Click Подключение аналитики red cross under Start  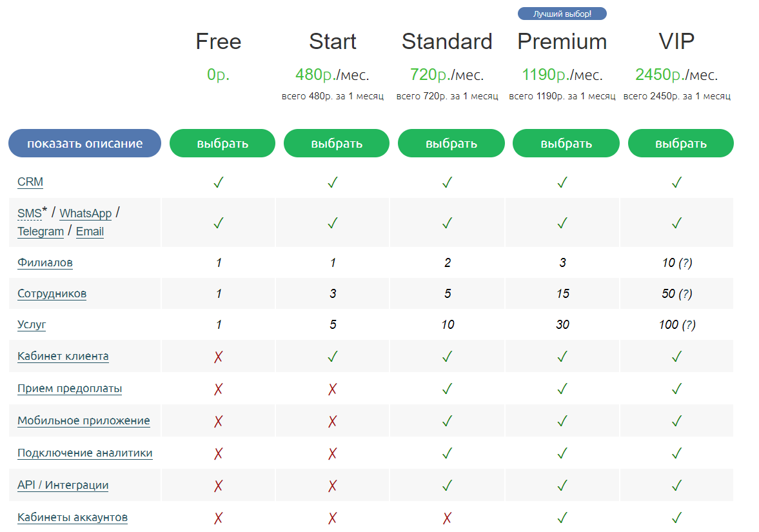pyautogui.click(x=333, y=453)
